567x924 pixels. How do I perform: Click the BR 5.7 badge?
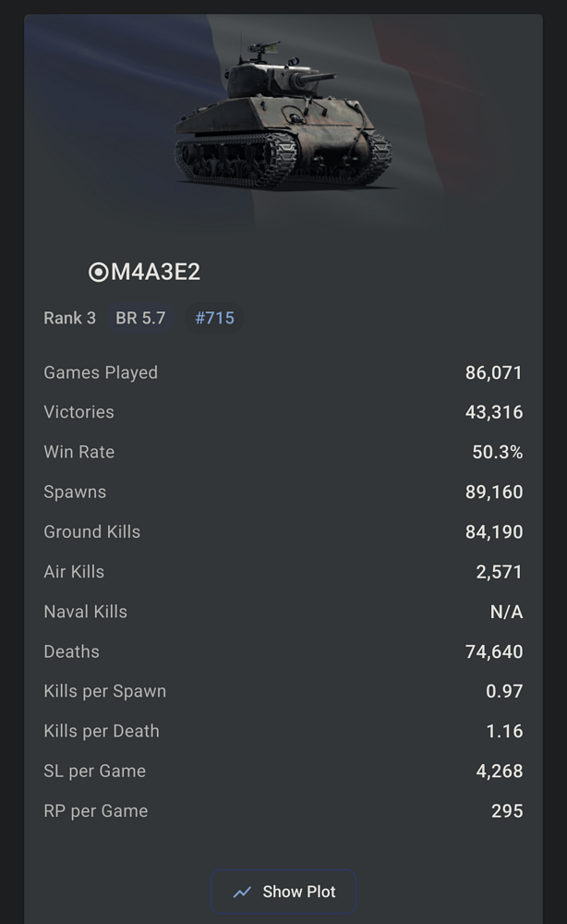[x=140, y=318]
